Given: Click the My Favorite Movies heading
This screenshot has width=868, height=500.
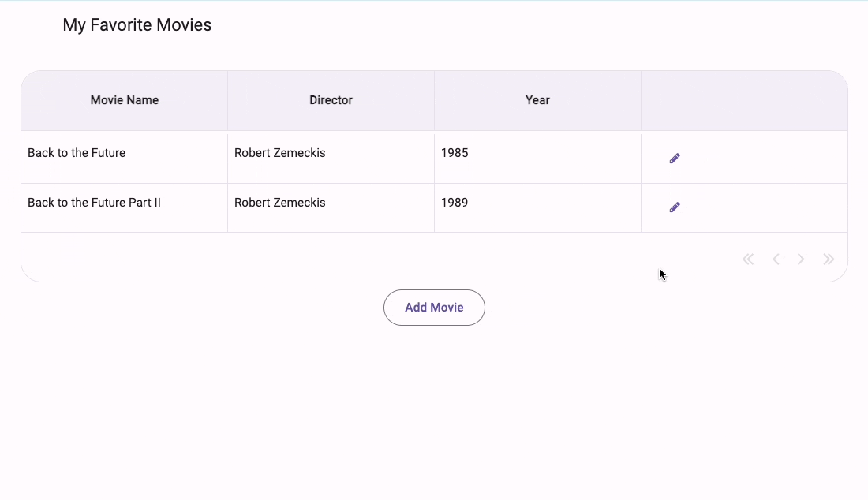Looking at the screenshot, I should tap(137, 25).
